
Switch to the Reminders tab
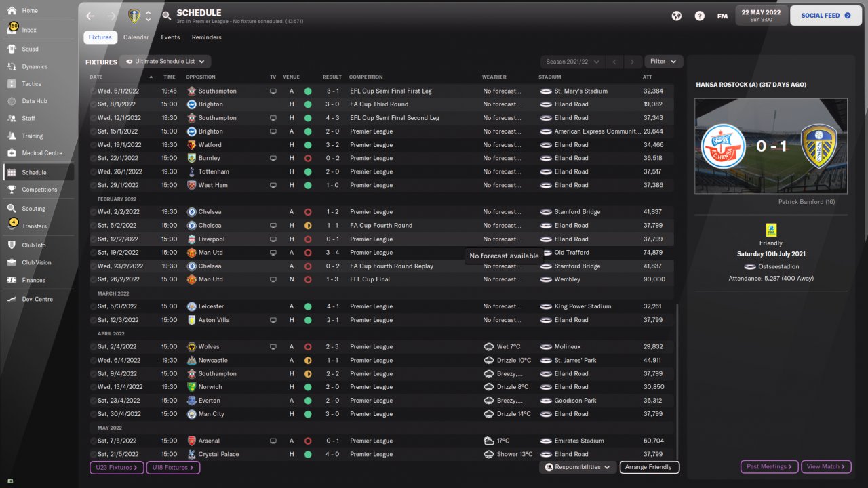pos(207,37)
